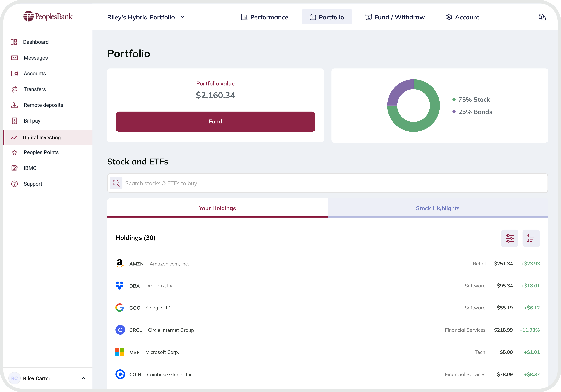Click the Digital Investing trend icon
This screenshot has width=561, height=392.
pyautogui.click(x=14, y=137)
